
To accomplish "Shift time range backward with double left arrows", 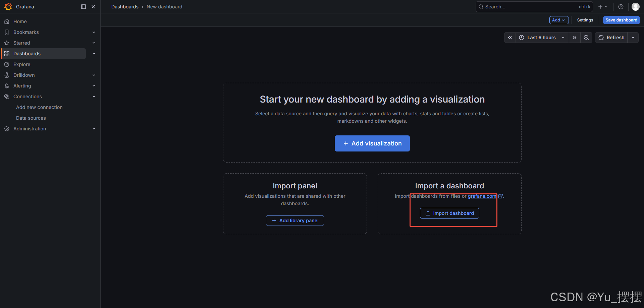I will pyautogui.click(x=510, y=38).
